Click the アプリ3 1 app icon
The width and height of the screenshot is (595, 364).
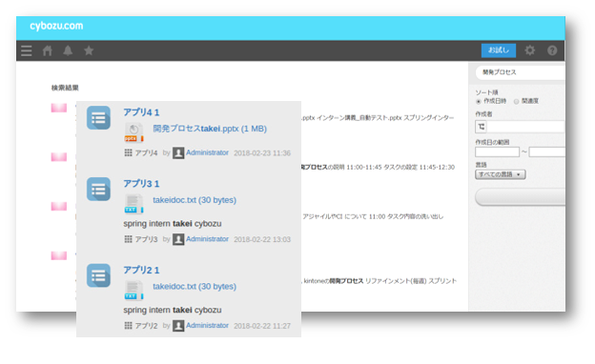pos(98,189)
